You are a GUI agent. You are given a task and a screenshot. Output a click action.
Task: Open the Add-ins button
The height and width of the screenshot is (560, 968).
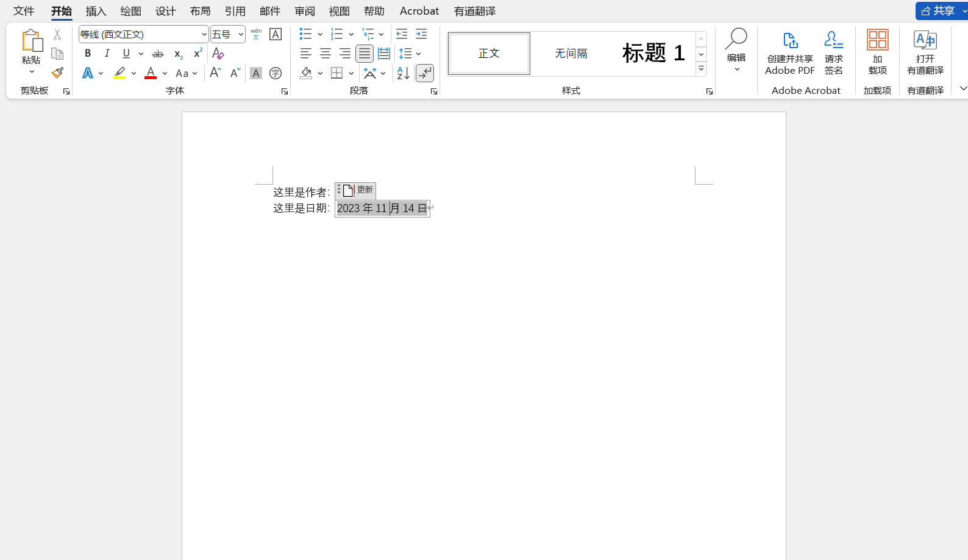click(878, 52)
